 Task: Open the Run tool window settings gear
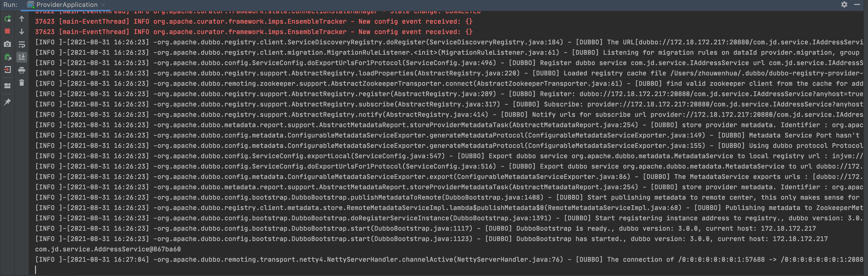point(844,5)
